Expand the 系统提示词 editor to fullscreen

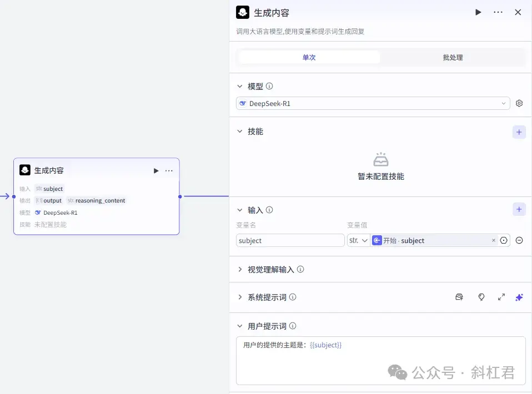(x=501, y=297)
